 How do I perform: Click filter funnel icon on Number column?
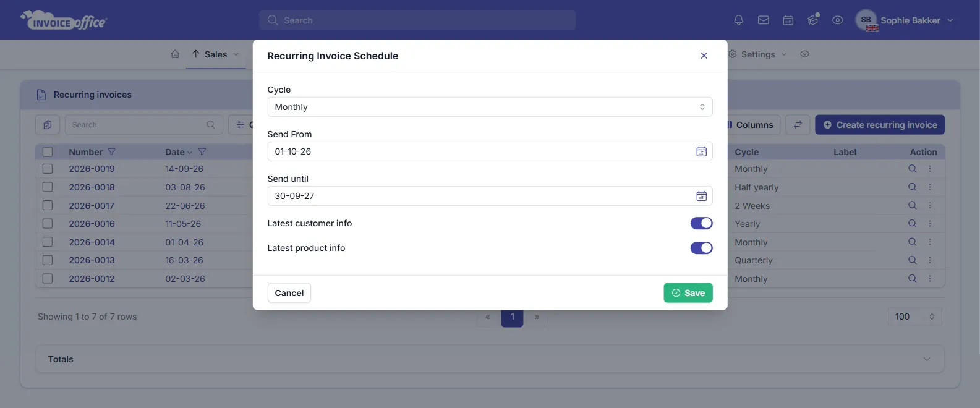(x=111, y=152)
